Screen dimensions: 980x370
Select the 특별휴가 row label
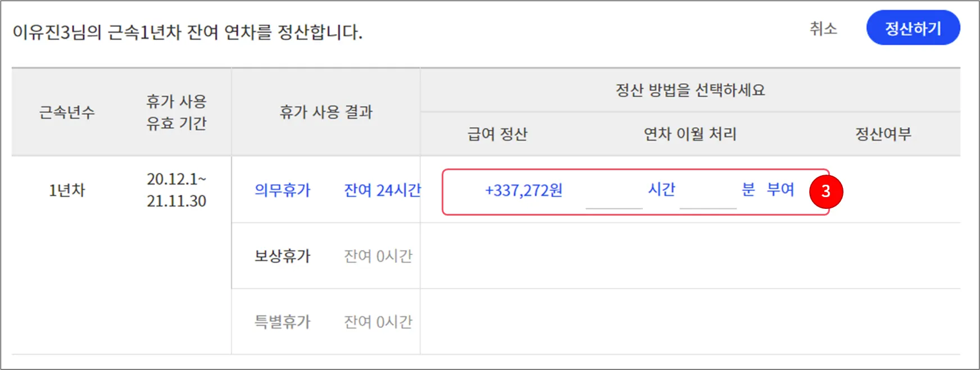click(282, 322)
